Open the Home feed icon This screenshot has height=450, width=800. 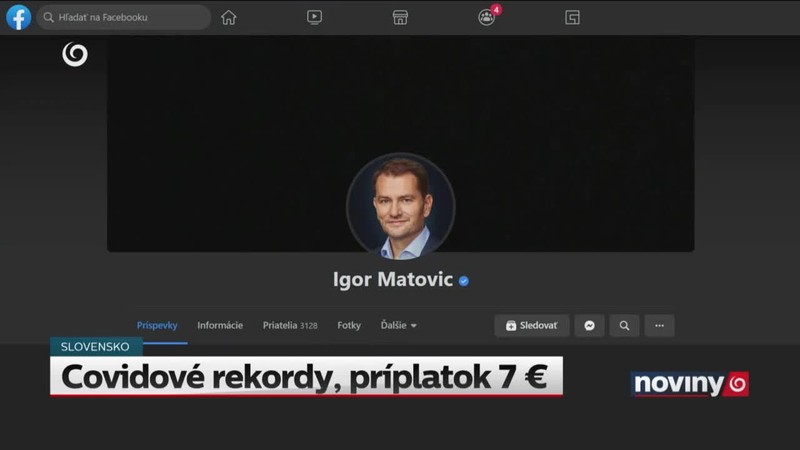click(229, 17)
